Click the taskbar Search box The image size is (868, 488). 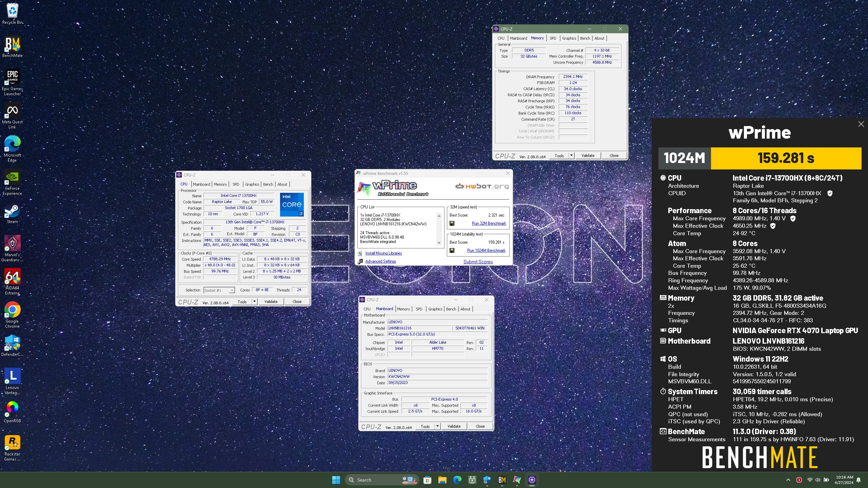[382, 480]
